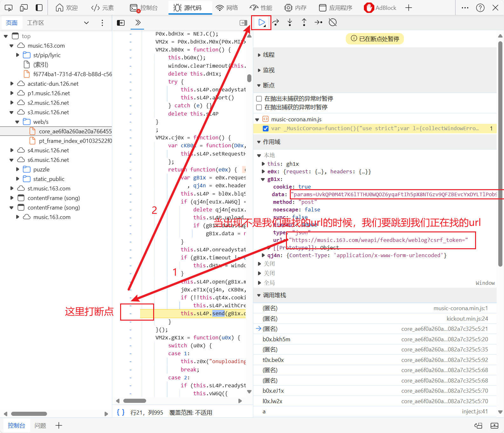Switch to the 网络 network tab
504x433 pixels.
pos(227,8)
